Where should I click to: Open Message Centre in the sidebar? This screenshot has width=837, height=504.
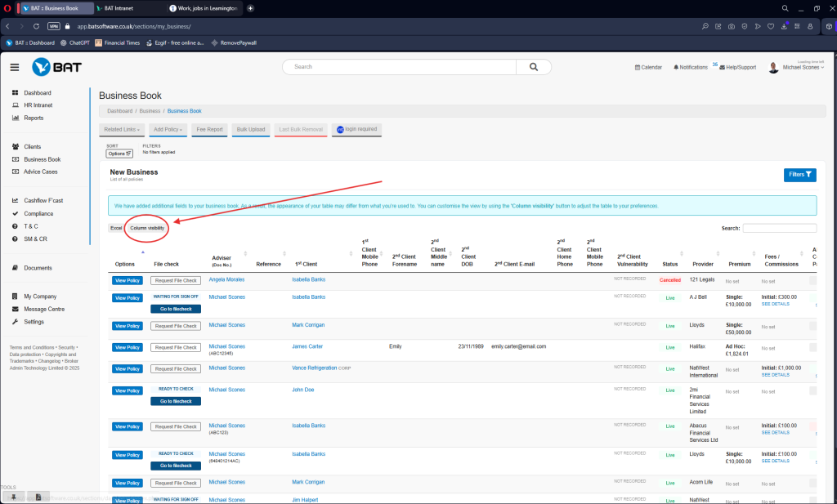pyautogui.click(x=44, y=309)
